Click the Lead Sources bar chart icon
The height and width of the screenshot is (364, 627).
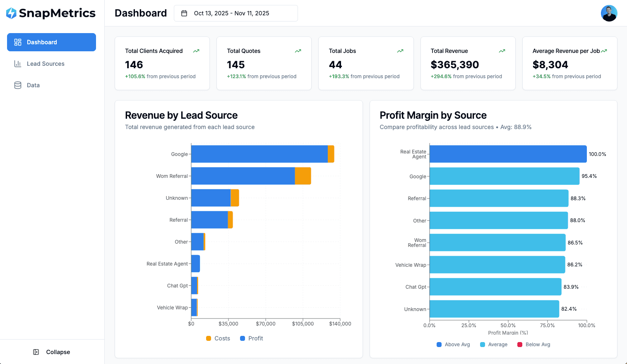[x=17, y=63]
